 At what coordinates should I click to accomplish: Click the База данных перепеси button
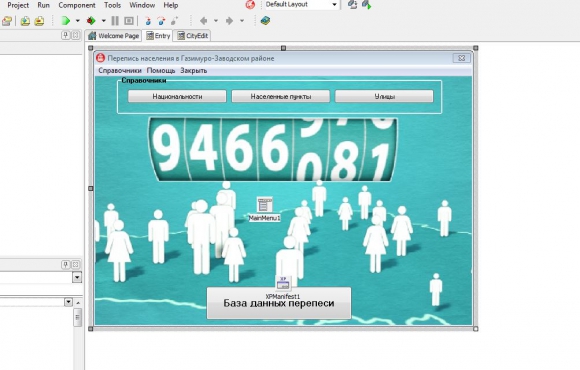click(279, 303)
